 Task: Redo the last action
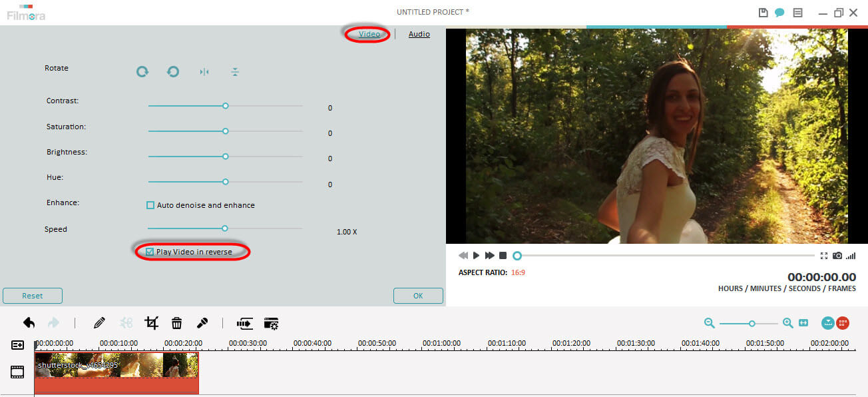(53, 323)
